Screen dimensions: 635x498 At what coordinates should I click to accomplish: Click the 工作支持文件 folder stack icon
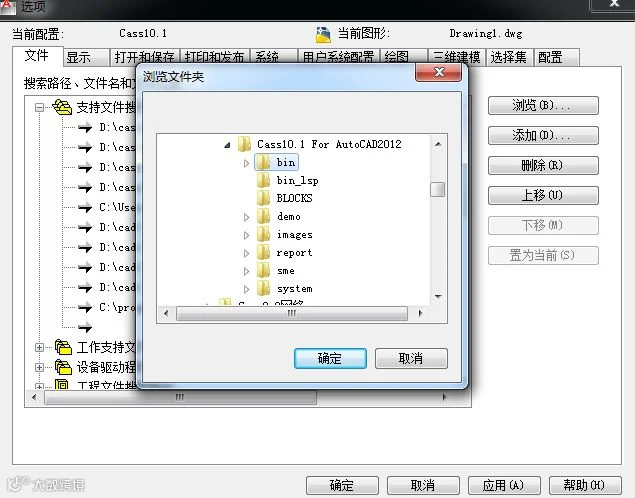click(63, 347)
